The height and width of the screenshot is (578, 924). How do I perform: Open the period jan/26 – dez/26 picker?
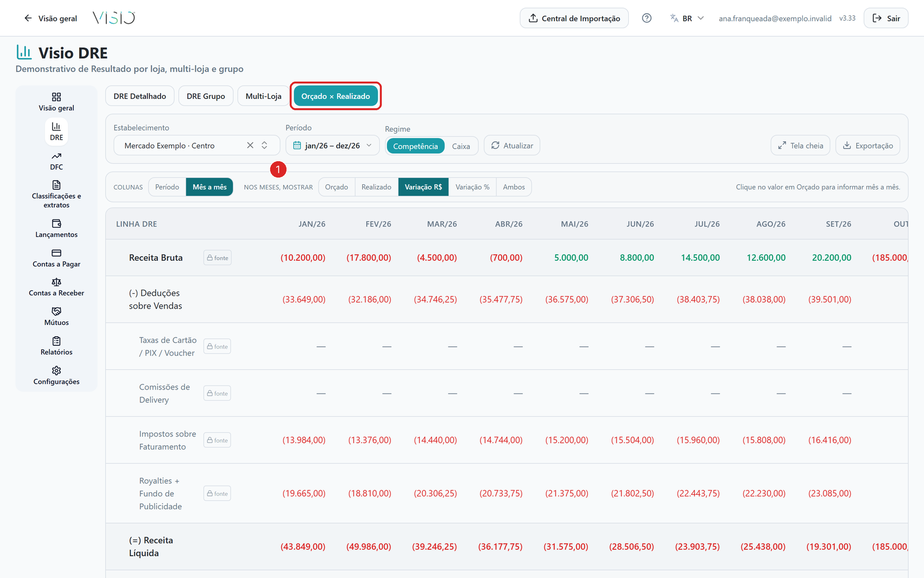point(333,145)
